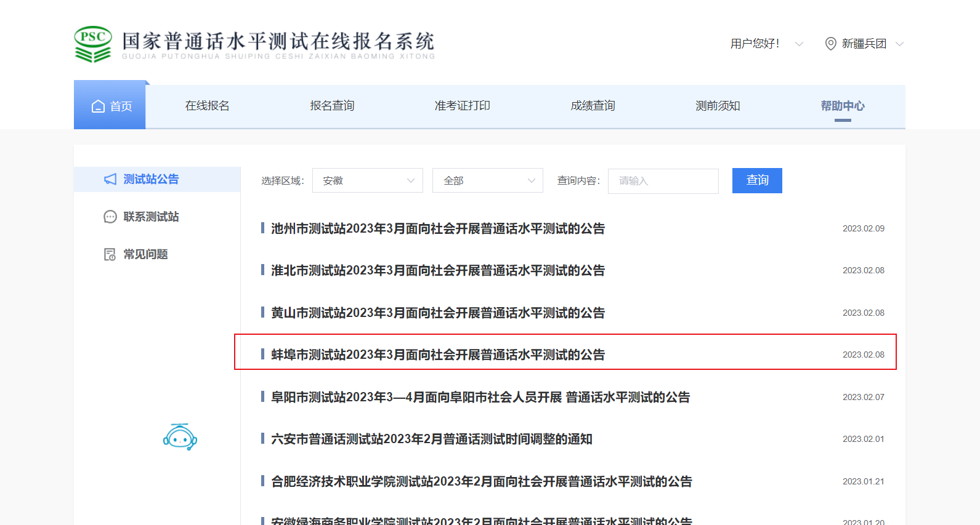
Task: Click the document icon beside 常见问题
Action: pyautogui.click(x=110, y=254)
